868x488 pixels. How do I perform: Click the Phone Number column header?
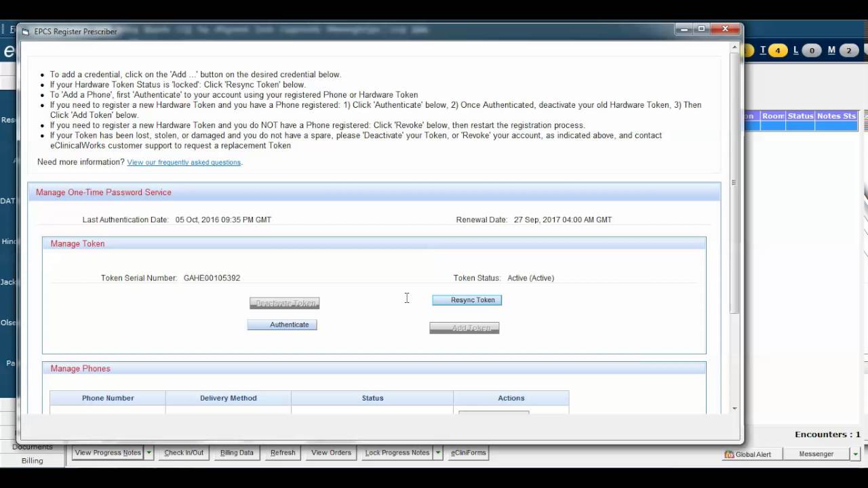[x=108, y=398]
